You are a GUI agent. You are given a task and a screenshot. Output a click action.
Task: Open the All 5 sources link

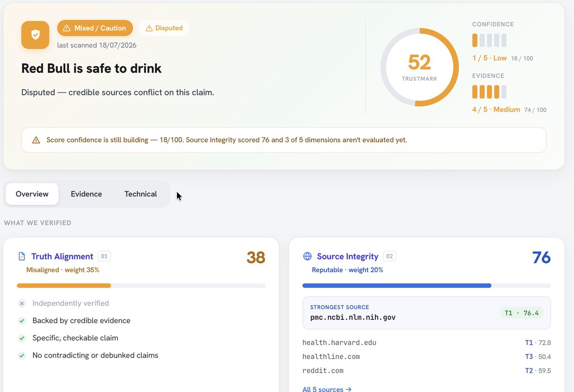pos(327,389)
